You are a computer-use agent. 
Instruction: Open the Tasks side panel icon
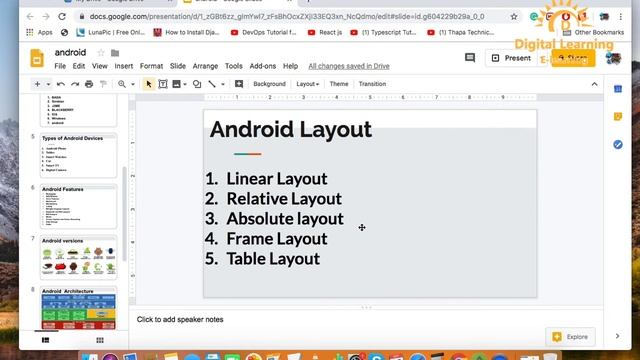coord(618,144)
